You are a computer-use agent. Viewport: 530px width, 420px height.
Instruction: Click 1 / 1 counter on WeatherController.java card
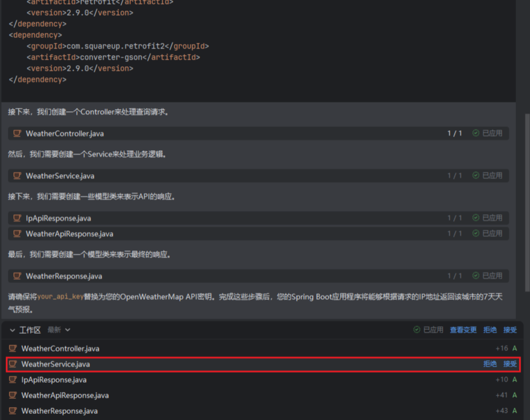(455, 134)
